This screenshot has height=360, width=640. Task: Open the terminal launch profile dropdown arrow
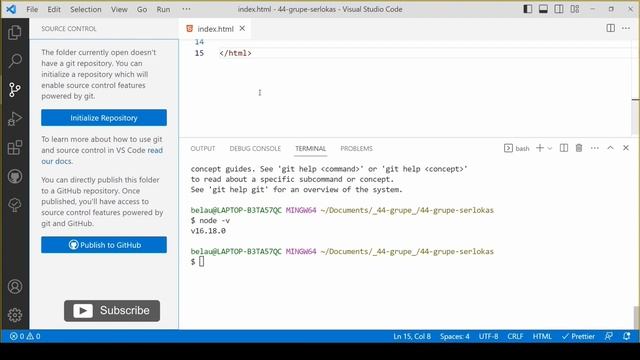(550, 148)
